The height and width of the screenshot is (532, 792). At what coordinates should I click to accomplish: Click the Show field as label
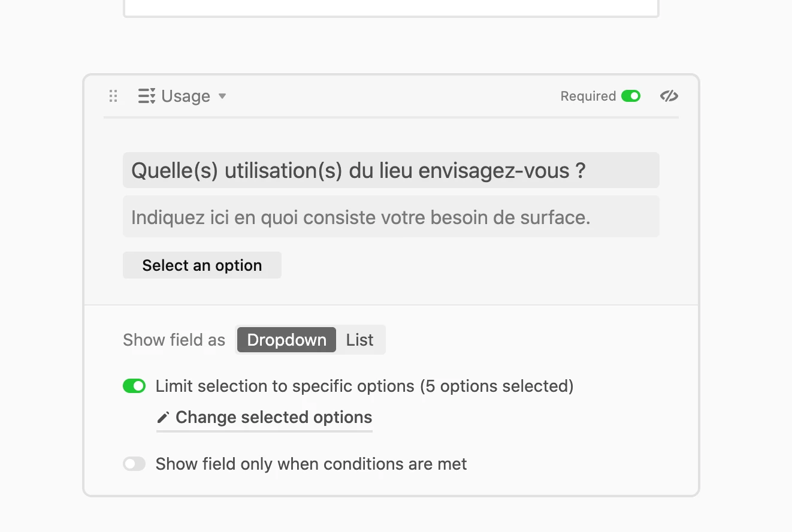[x=174, y=340]
